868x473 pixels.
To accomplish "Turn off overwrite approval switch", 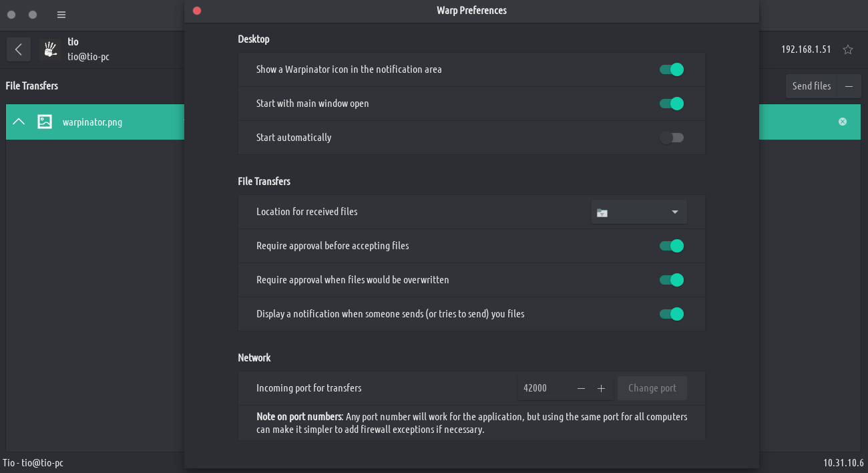I will 672,280.
